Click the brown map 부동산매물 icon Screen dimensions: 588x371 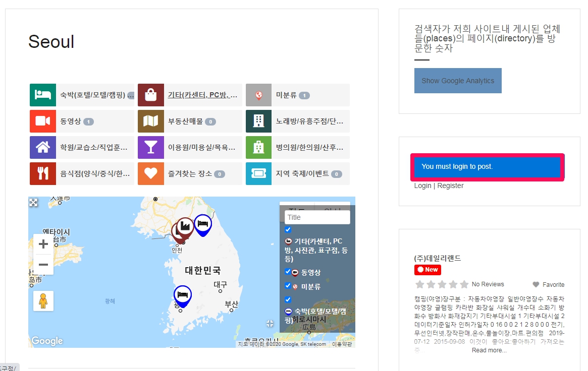(x=151, y=121)
